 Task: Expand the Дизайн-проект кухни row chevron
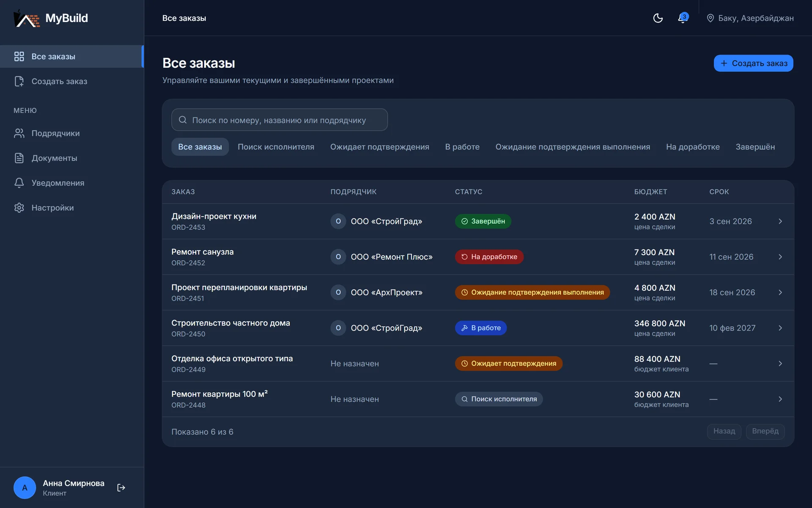coord(780,221)
